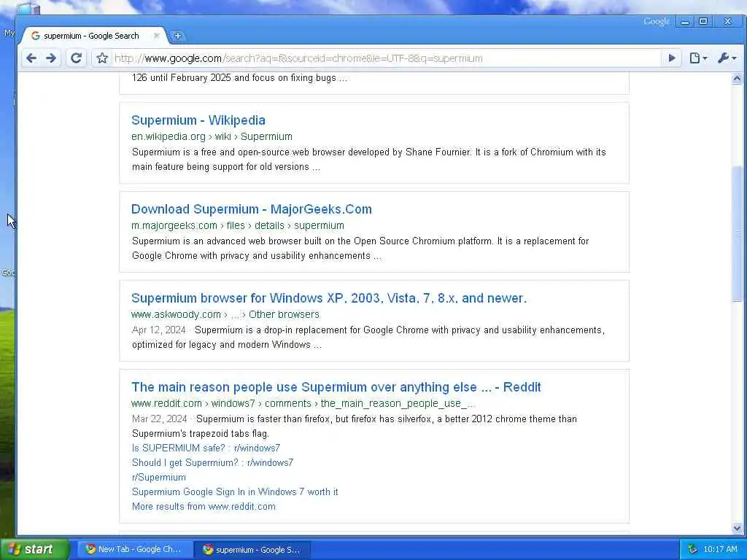
Task: Close the supermium Google Search tab
Action: (156, 36)
